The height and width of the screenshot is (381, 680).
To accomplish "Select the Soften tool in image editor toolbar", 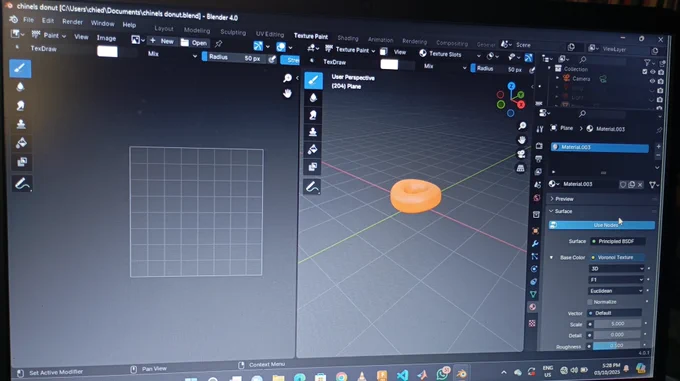I will [20, 87].
